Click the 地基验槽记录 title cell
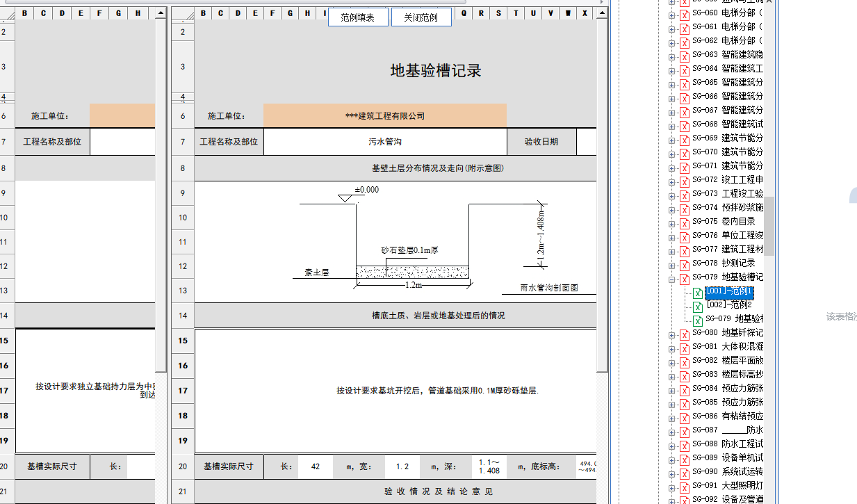Screen dimensions: 857x504 point(436,70)
